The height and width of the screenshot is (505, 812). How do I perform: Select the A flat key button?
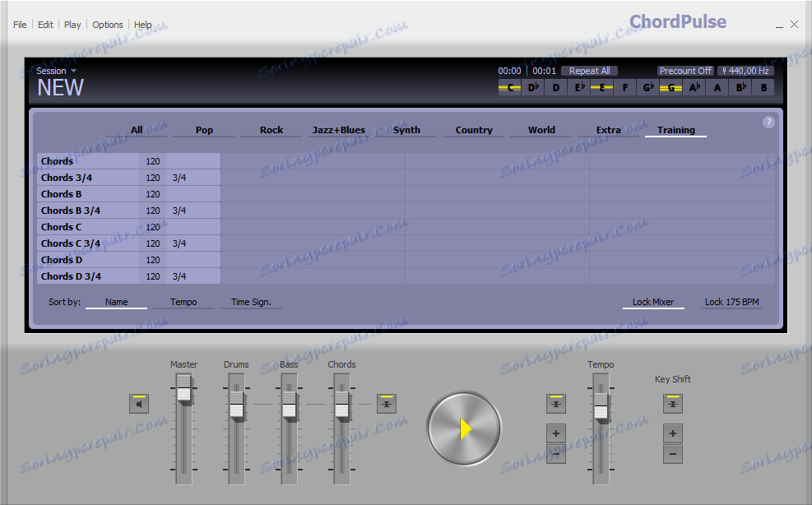click(x=694, y=86)
